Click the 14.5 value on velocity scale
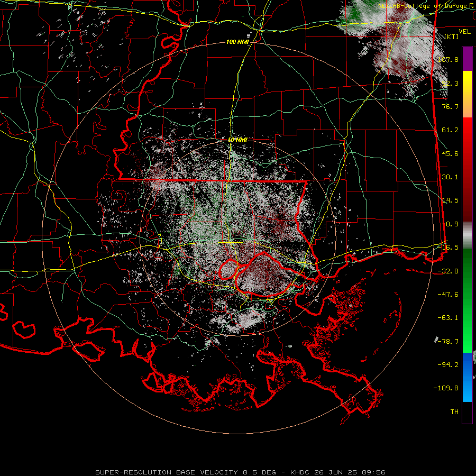 point(450,200)
